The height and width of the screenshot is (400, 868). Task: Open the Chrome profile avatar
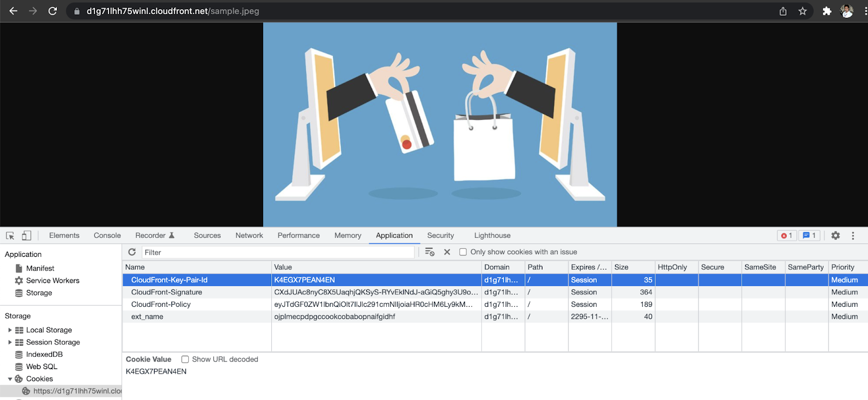[847, 11]
